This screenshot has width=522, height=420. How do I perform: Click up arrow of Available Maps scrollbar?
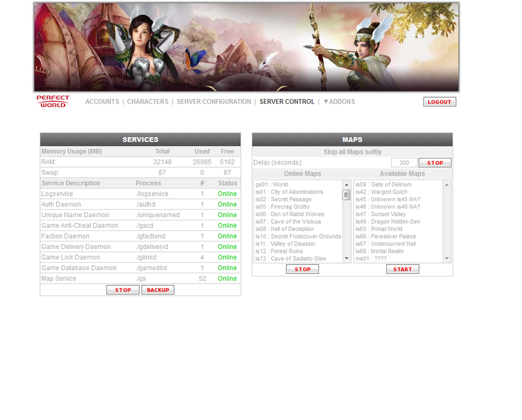(x=447, y=185)
